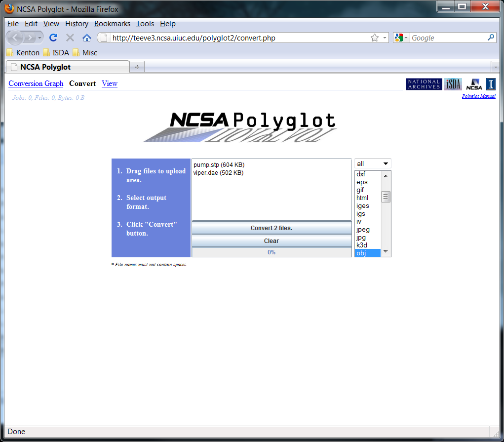504x442 pixels.
Task: Click the Convert 2 files button
Action: [x=271, y=228]
